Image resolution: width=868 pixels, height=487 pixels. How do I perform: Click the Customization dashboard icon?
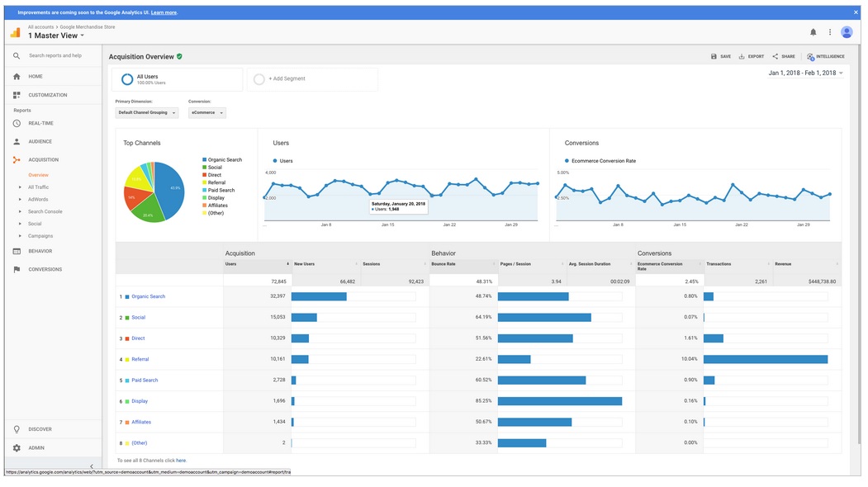pos(17,95)
